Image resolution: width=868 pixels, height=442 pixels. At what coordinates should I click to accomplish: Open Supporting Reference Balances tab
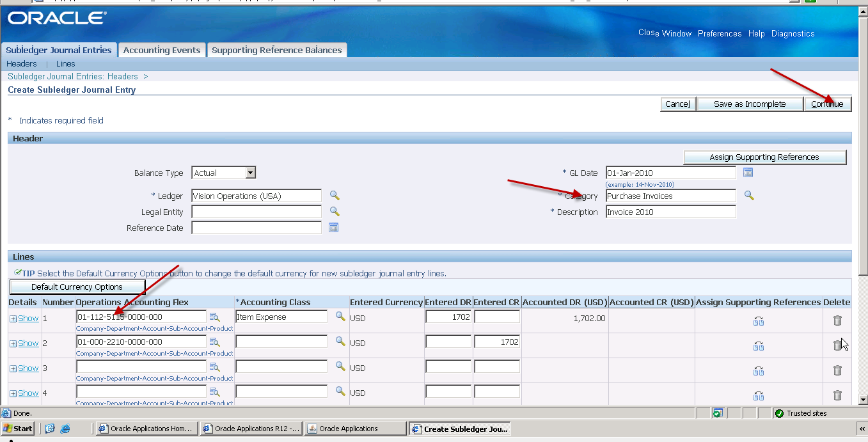277,50
